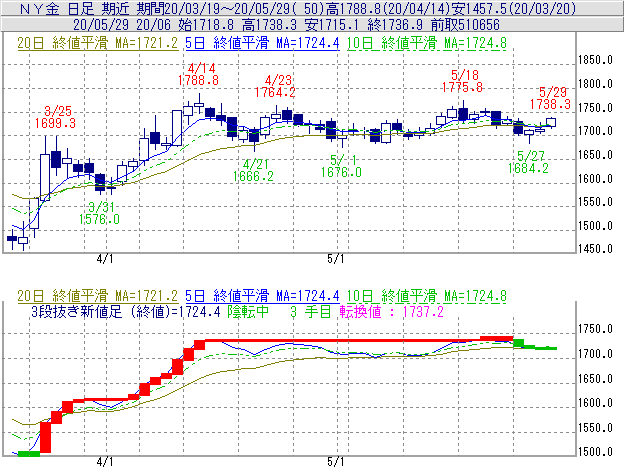The height and width of the screenshot is (474, 624).
Task: Click upper chart's 5日 終値平滑 MA=1724.4 legend
Action: (262, 43)
